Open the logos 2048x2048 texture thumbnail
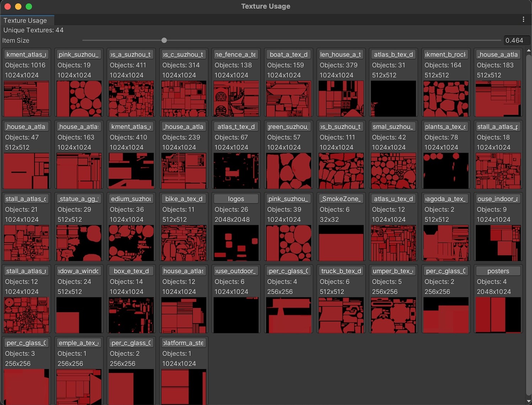The image size is (532, 405). (236, 243)
